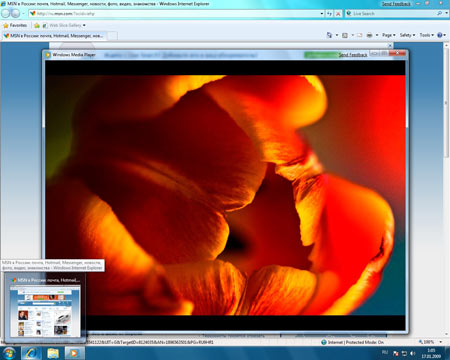Click the Internet Explorer vertical scrollbar
The width and height of the screenshot is (450, 360).
click(447, 190)
